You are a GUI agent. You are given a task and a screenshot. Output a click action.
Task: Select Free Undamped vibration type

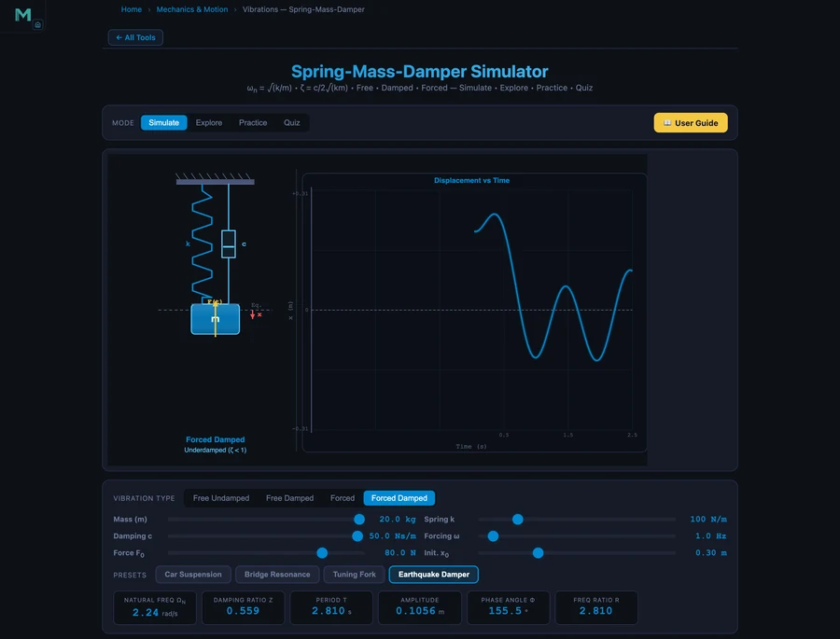point(221,498)
